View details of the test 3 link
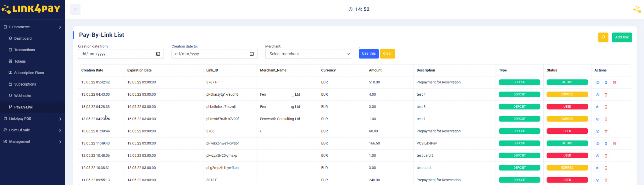This screenshot has width=644, height=185. (597, 107)
